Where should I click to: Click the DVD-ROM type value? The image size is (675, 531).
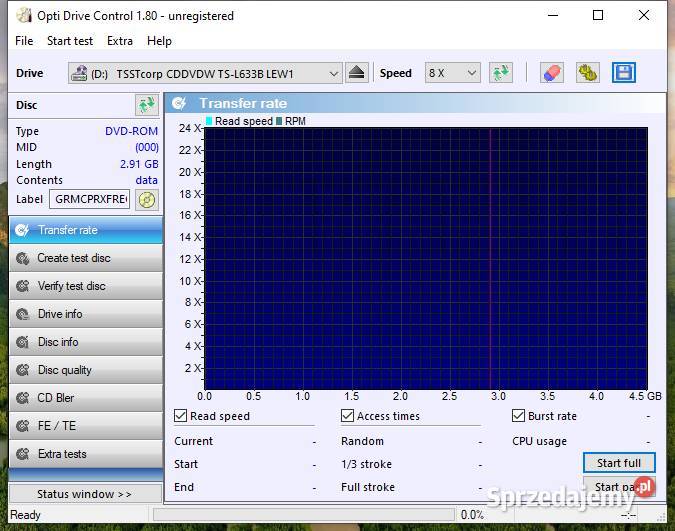(131, 131)
